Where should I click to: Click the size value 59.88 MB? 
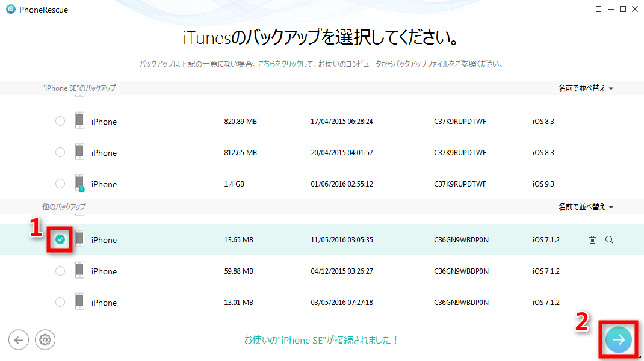(238, 271)
